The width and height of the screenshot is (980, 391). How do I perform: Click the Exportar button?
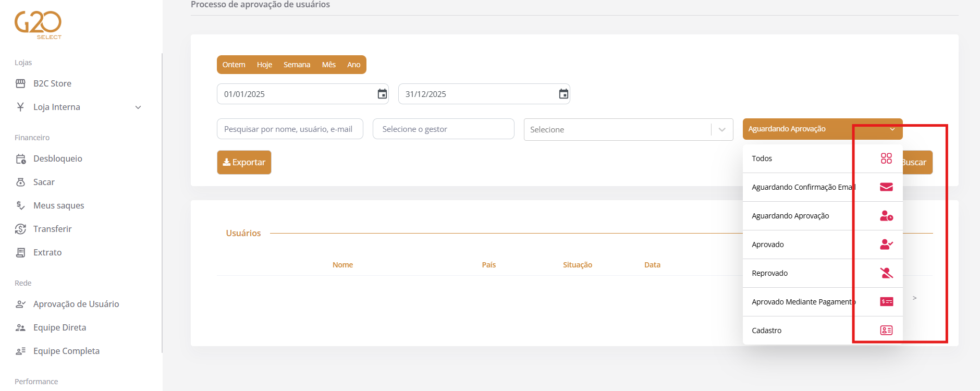(244, 162)
